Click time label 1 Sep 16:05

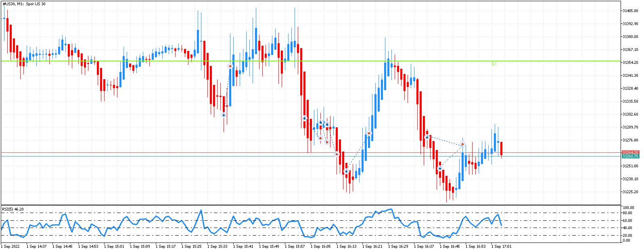click(321, 247)
